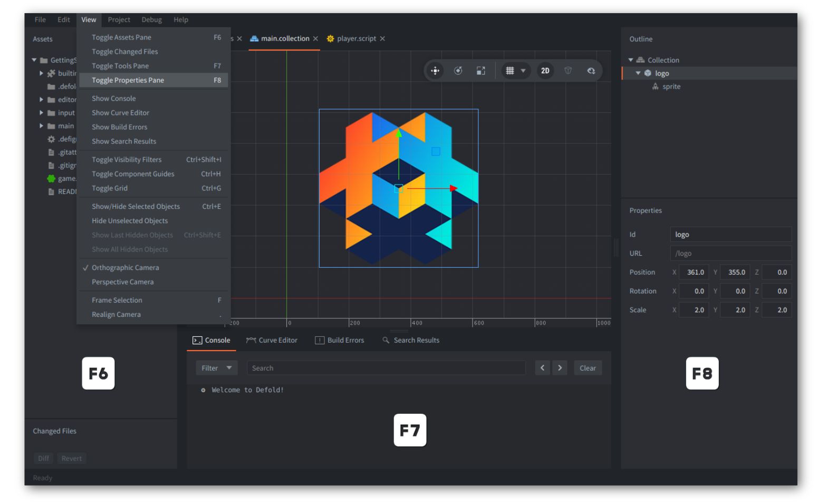Switch to the Curve Editor tab
This screenshot has width=827, height=504.
(x=272, y=341)
